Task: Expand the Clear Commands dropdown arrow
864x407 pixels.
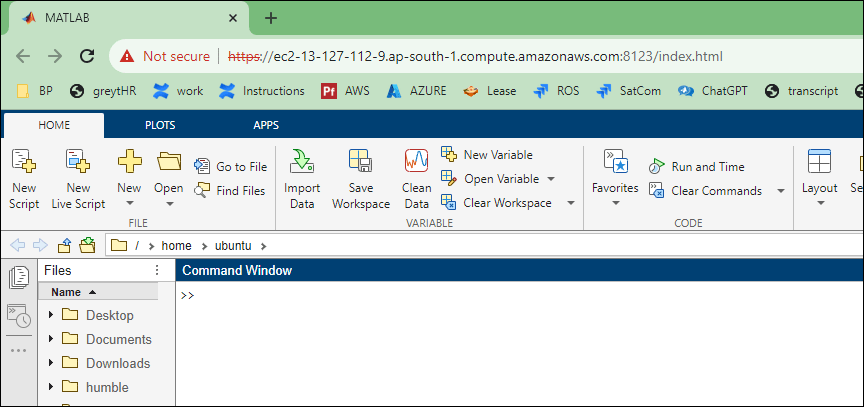Action: pyautogui.click(x=781, y=191)
